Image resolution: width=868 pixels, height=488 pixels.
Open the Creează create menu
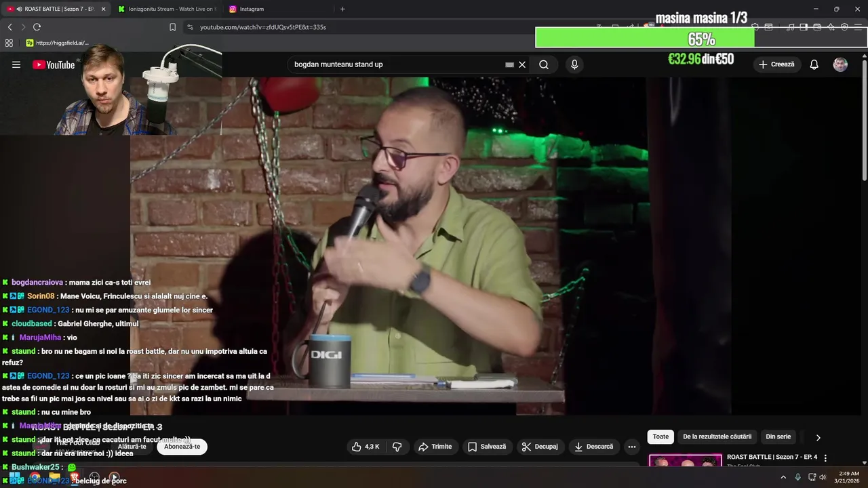[776, 64]
